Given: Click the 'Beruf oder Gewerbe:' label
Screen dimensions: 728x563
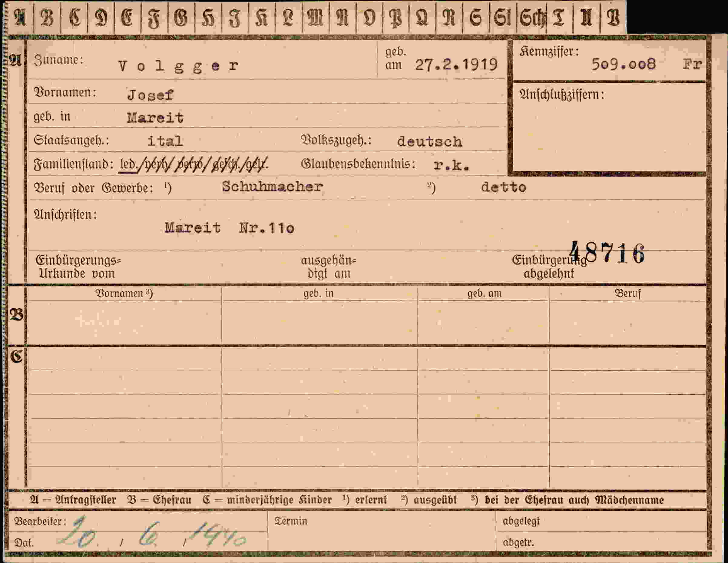Looking at the screenshot, I should [x=94, y=188].
